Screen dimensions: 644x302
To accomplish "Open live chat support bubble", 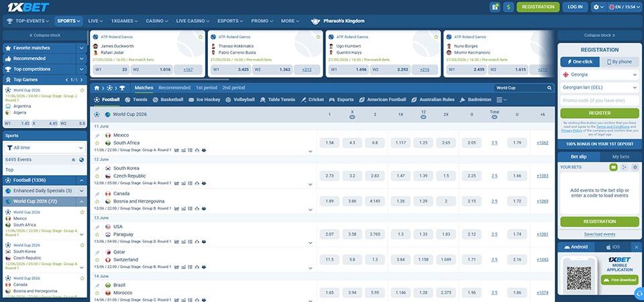I will coord(639,293).
